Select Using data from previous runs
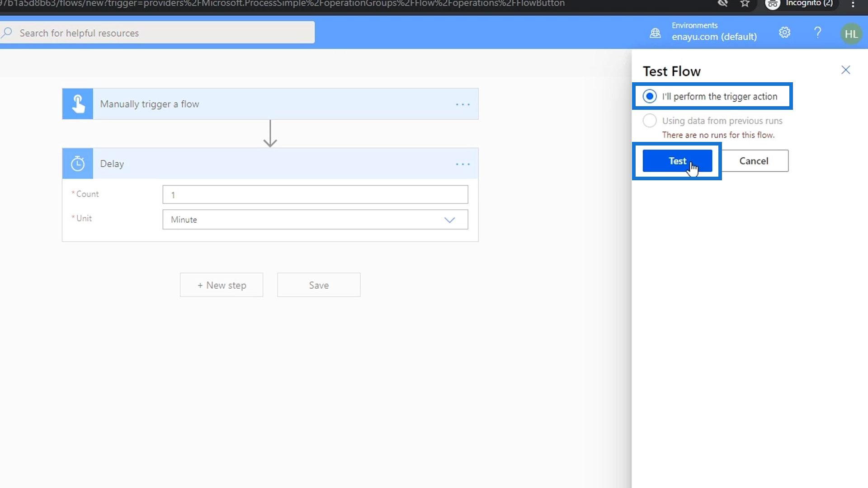Image resolution: width=868 pixels, height=488 pixels. [650, 121]
